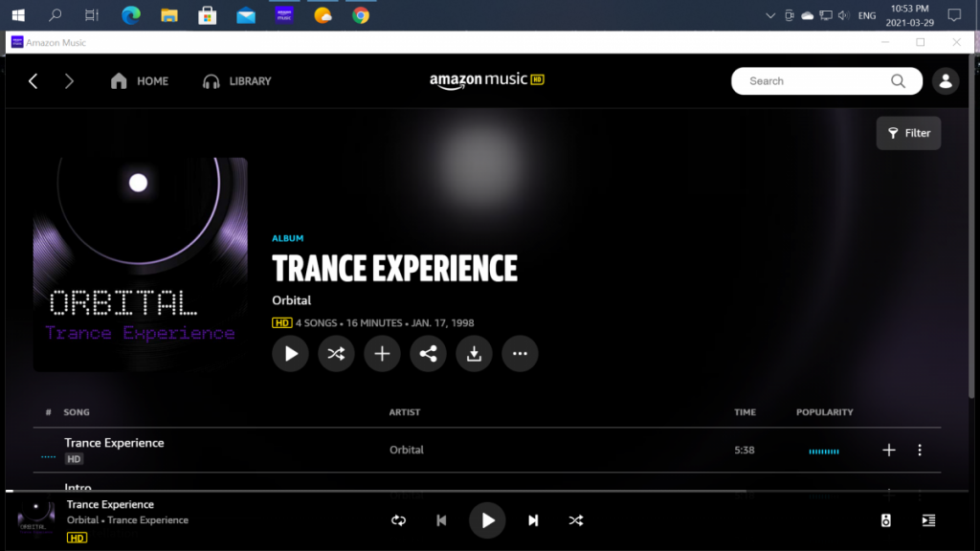Open Windows taskbar search

pyautogui.click(x=55, y=15)
